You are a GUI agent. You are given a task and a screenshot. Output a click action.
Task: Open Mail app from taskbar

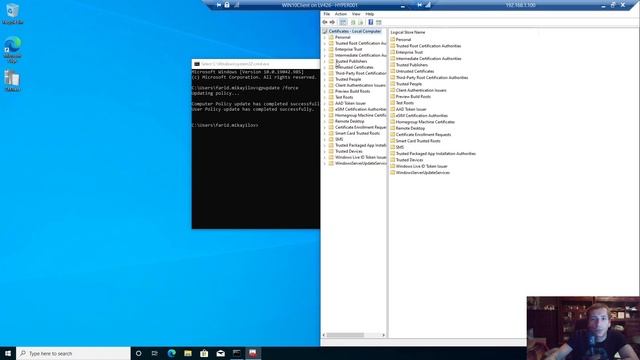click(220, 353)
